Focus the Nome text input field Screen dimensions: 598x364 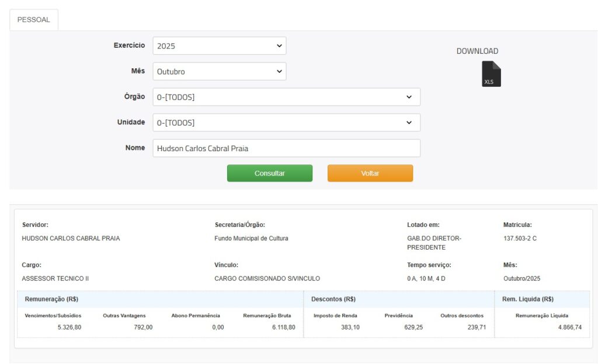pyautogui.click(x=286, y=148)
